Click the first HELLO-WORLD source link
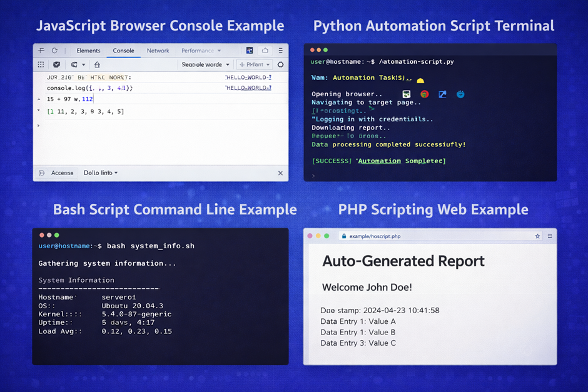 248,78
